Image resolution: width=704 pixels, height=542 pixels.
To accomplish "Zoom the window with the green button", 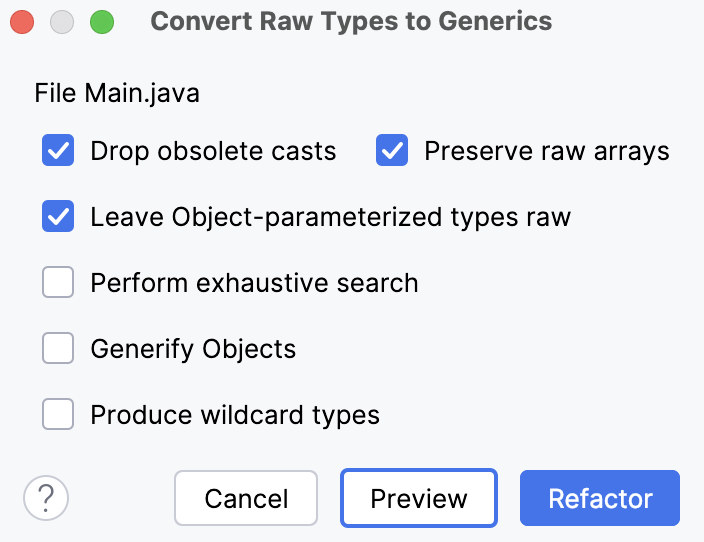I will (101, 21).
